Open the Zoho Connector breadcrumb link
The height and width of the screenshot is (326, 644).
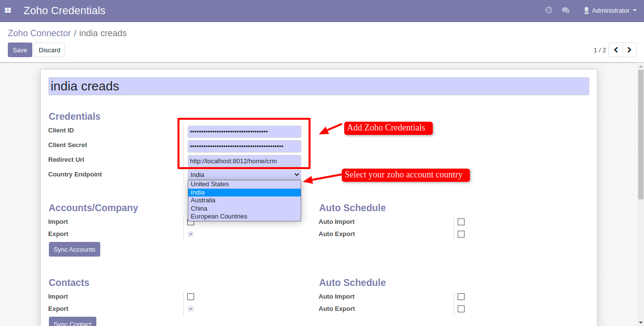(39, 33)
